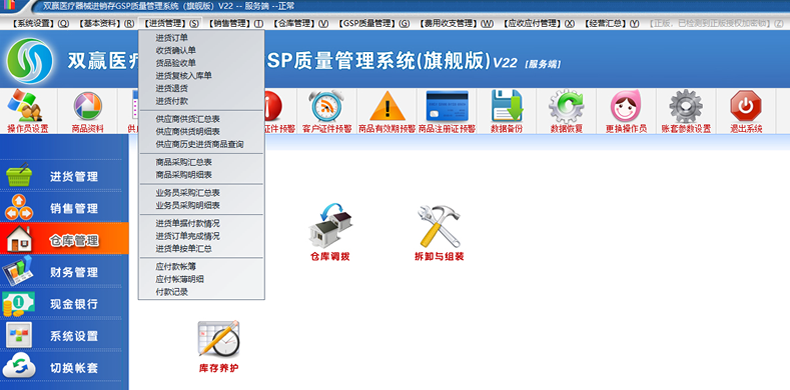Select 更换操作员 icon

(626, 112)
